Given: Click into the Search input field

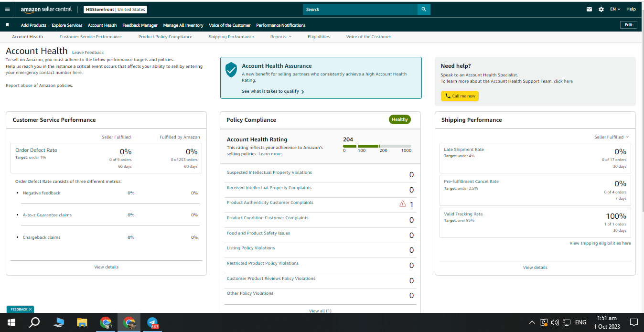Looking at the screenshot, I should pyautogui.click(x=360, y=9).
